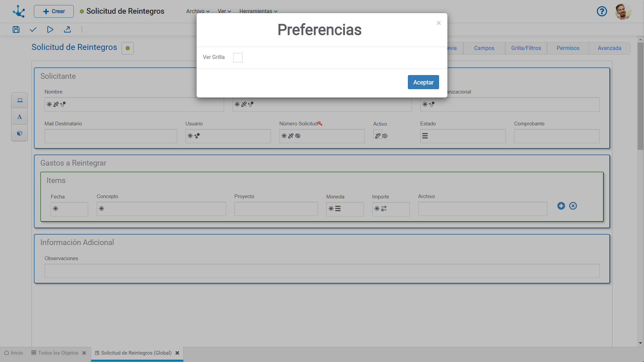Click the vertical scrollbar thumb
This screenshot has height=362, width=644.
[x=640, y=96]
